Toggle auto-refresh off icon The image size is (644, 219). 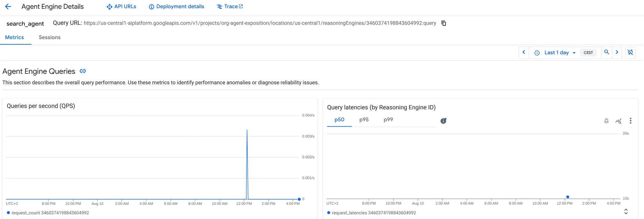[x=630, y=52]
